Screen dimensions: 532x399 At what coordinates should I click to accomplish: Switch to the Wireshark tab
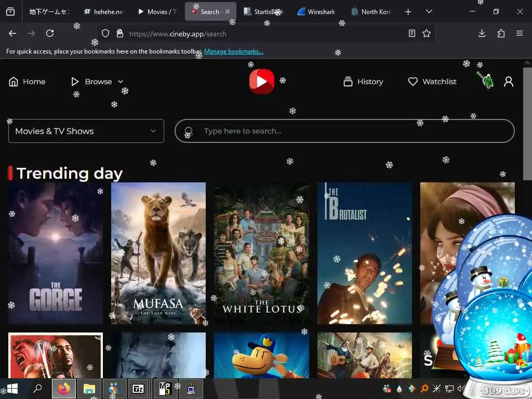316,11
